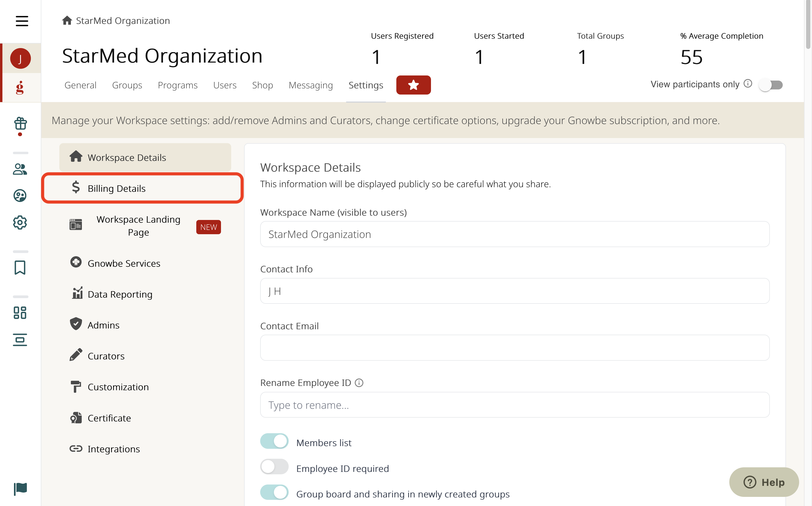Click the palette icon in left sidebar

coord(20,196)
